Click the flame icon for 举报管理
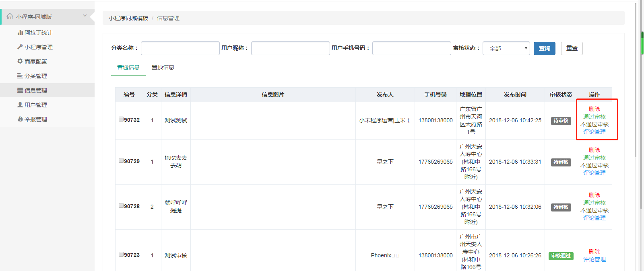644x271 pixels. coord(20,119)
